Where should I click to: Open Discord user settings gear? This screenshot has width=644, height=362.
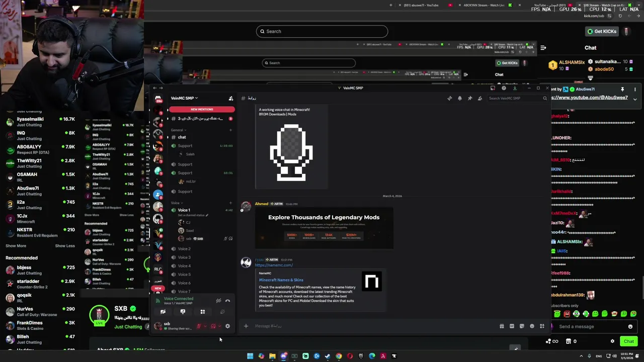click(x=227, y=326)
